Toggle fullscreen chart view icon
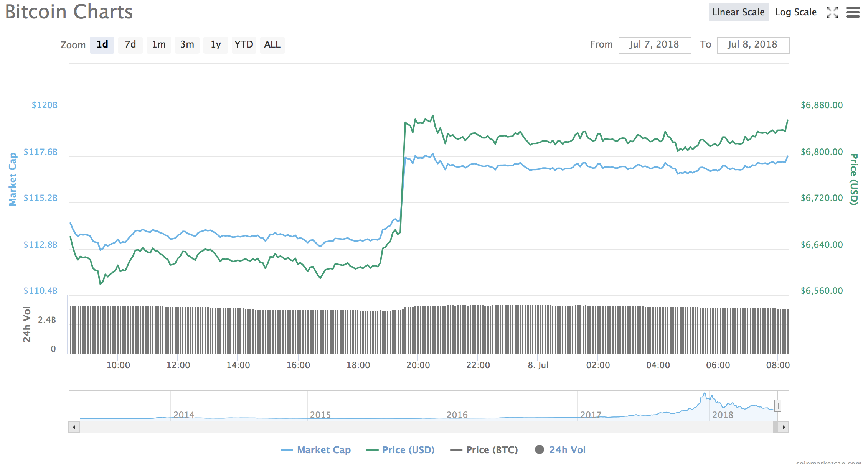 coord(832,12)
